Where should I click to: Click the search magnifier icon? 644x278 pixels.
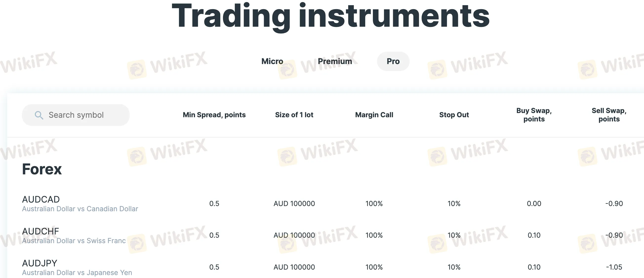(39, 115)
